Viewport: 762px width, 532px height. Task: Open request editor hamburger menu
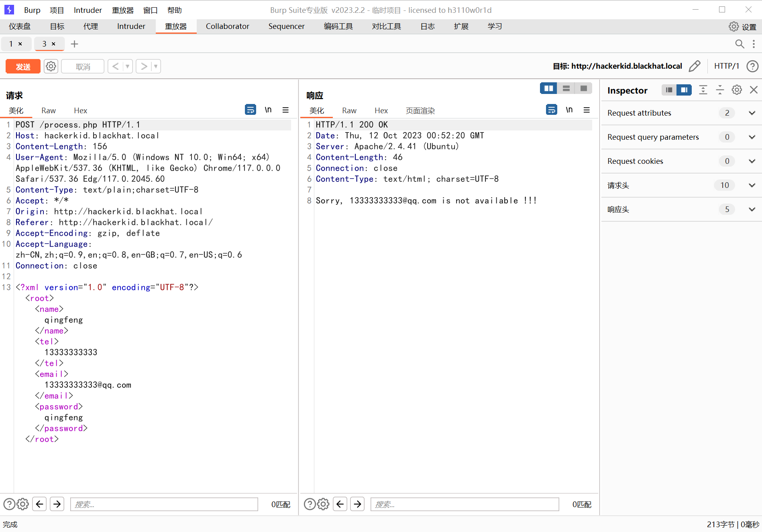(x=285, y=110)
